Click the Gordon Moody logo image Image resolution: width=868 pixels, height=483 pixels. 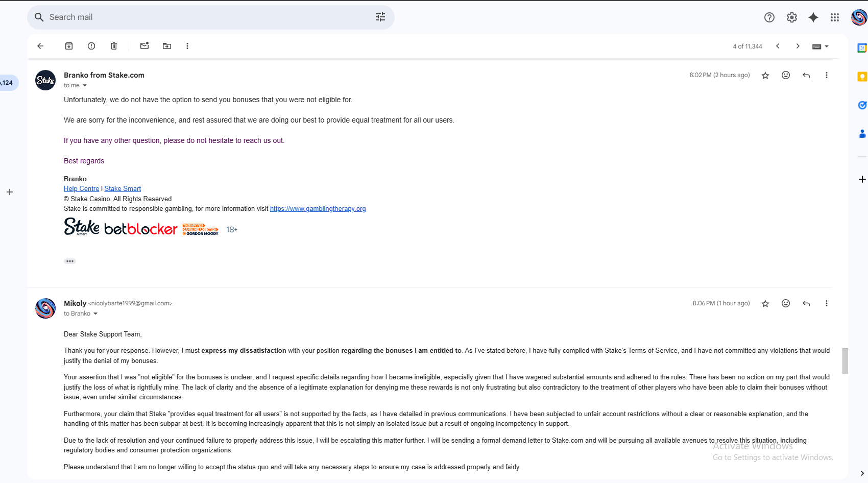[x=200, y=229]
